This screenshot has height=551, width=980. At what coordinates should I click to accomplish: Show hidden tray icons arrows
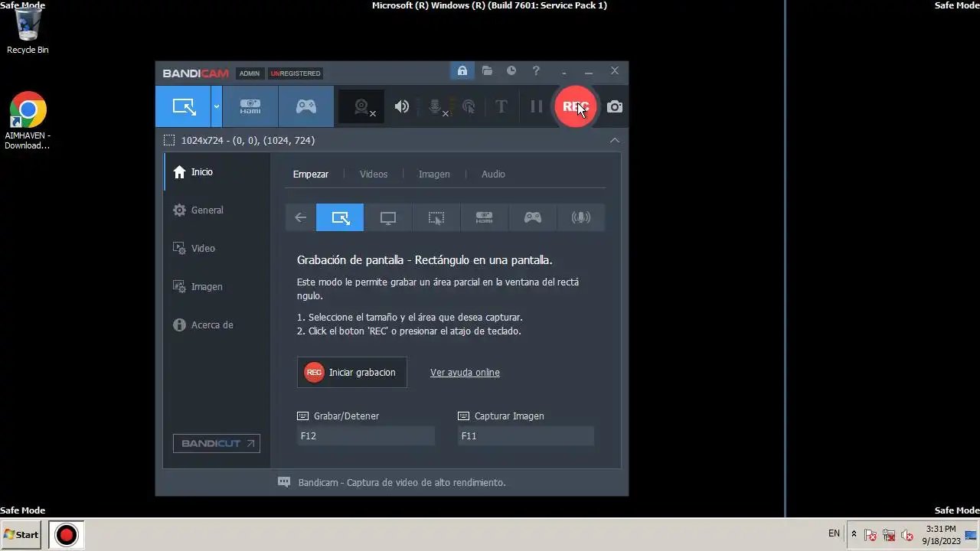click(x=854, y=534)
